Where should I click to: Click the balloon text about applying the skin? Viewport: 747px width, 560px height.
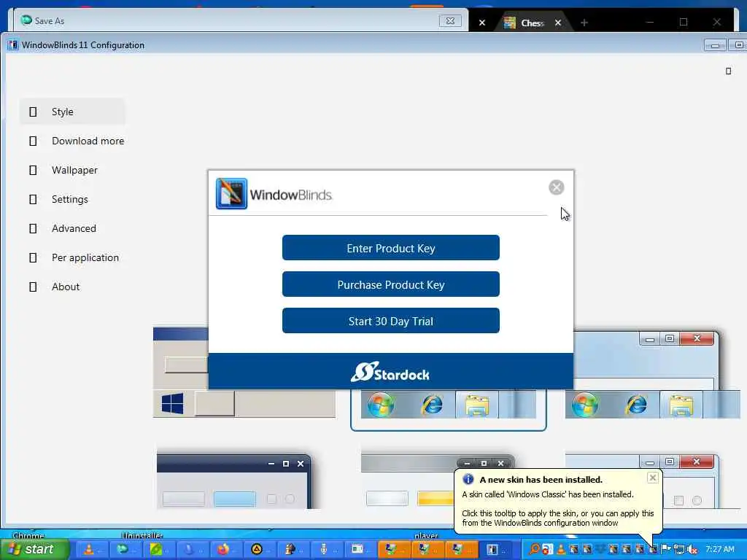tap(557, 518)
